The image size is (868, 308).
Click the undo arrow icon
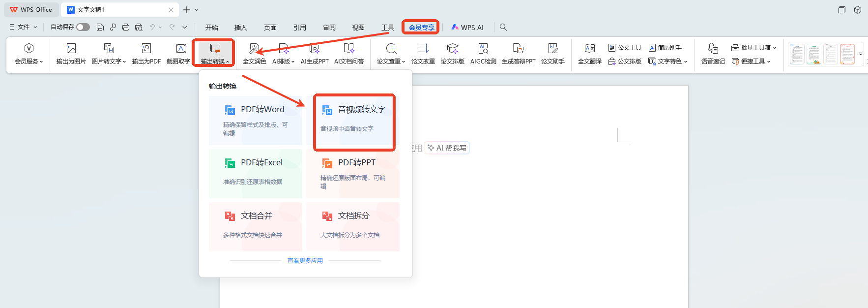point(152,27)
